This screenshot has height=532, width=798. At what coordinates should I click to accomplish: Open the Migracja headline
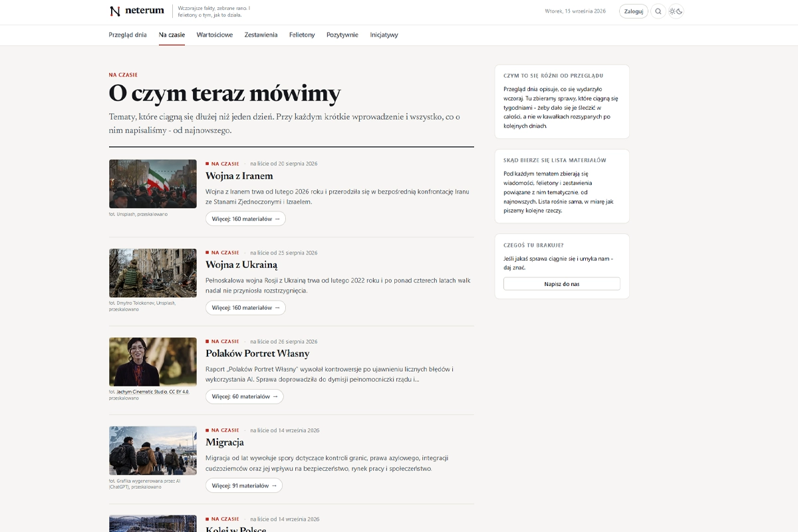click(225, 442)
